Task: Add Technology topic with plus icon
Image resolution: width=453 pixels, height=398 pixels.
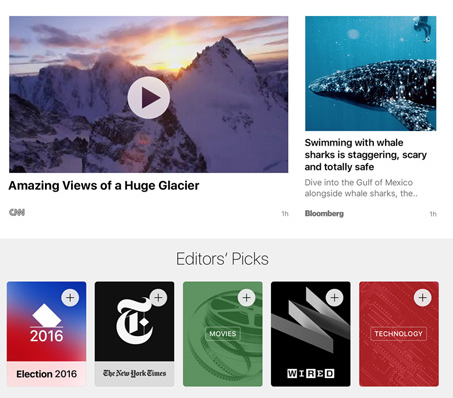Action: (x=422, y=298)
